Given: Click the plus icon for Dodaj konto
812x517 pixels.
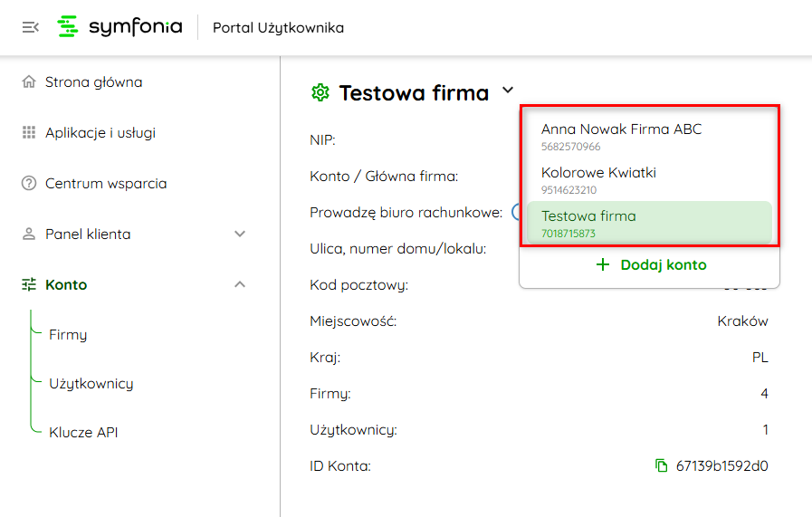Looking at the screenshot, I should coord(603,265).
